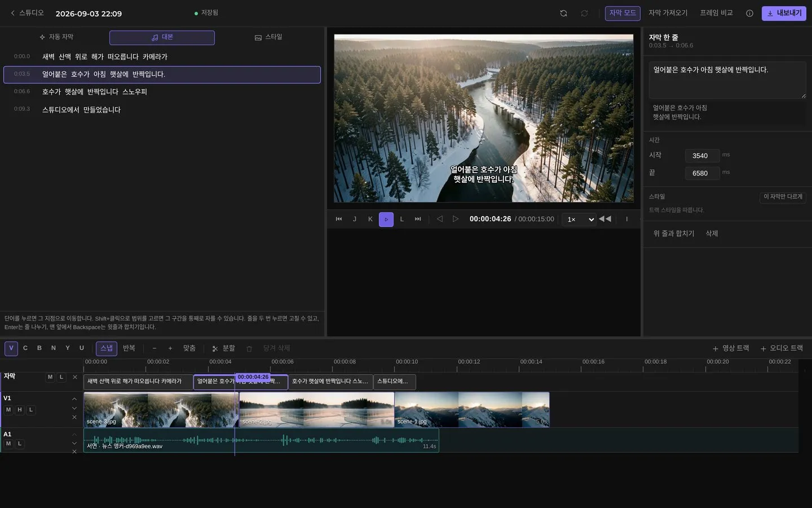Click the 시작 time field showing 3540
Viewport: 812px width, 508px height.
click(x=702, y=156)
